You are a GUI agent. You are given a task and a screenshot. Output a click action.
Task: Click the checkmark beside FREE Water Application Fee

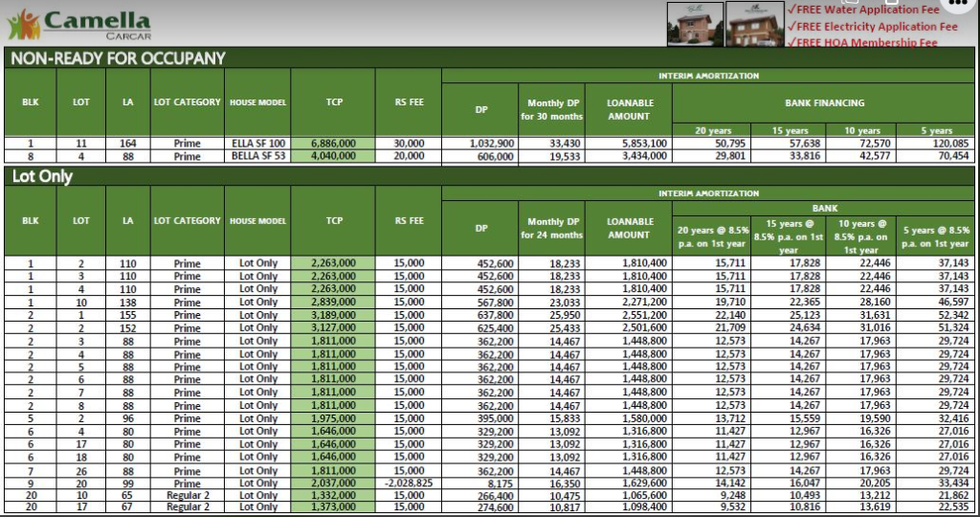791,10
